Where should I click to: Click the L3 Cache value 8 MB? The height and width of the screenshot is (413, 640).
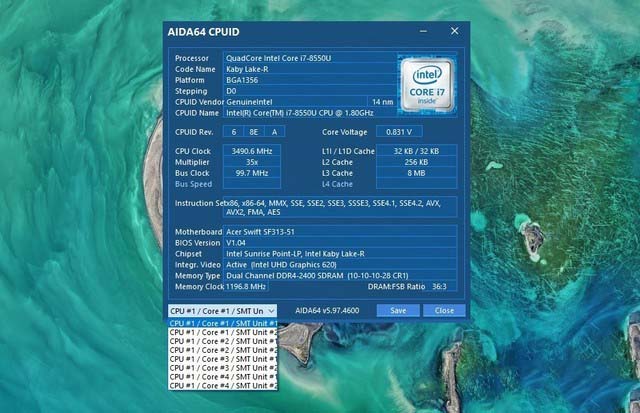(416, 173)
